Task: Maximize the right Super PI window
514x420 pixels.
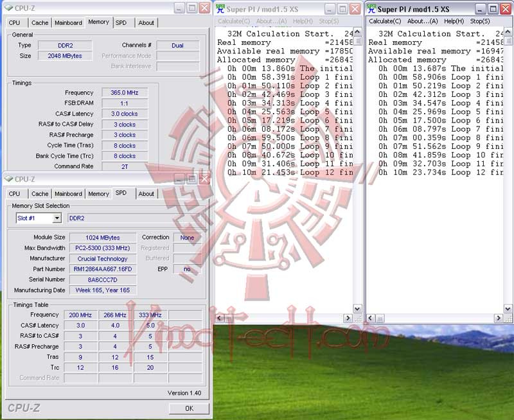Action: pos(493,9)
